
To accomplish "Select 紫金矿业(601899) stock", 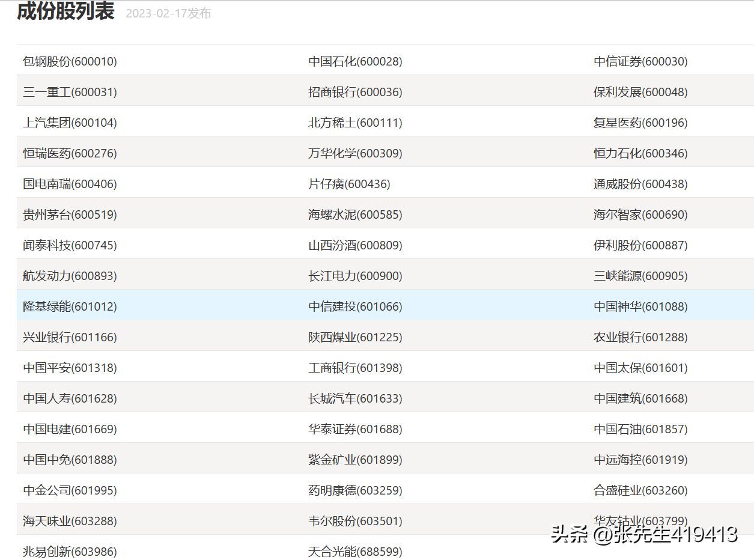I will point(355,460).
